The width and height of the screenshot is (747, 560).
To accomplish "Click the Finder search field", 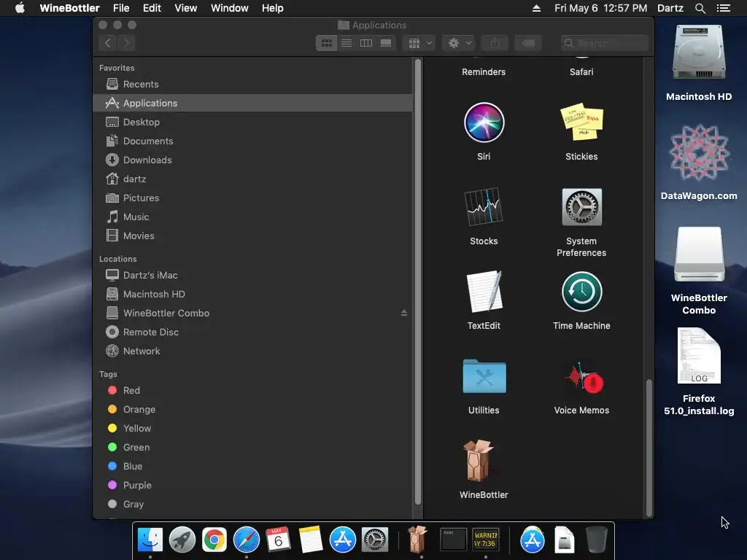I will 605,43.
